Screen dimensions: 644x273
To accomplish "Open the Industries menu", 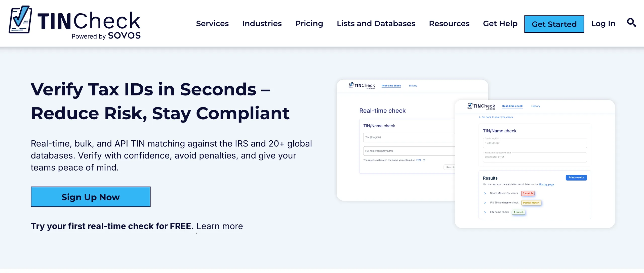I will (x=262, y=23).
